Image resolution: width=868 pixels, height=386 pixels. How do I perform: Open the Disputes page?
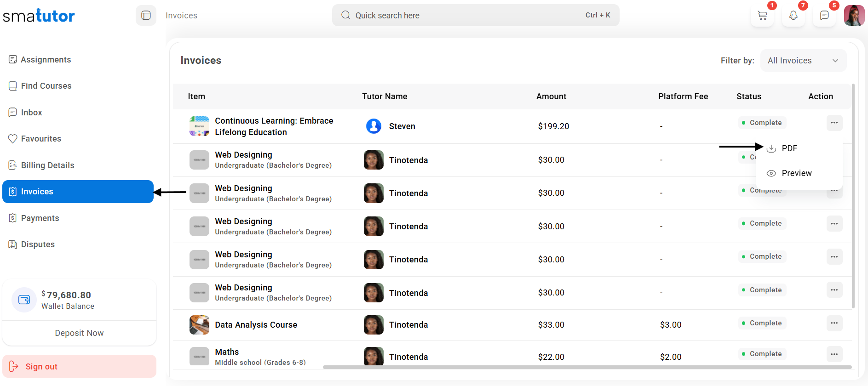click(x=38, y=244)
